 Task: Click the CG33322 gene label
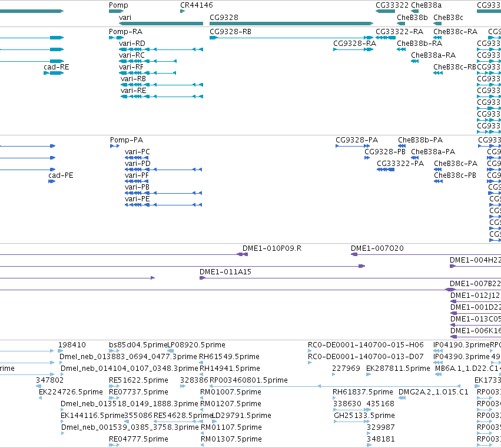tap(391, 5)
